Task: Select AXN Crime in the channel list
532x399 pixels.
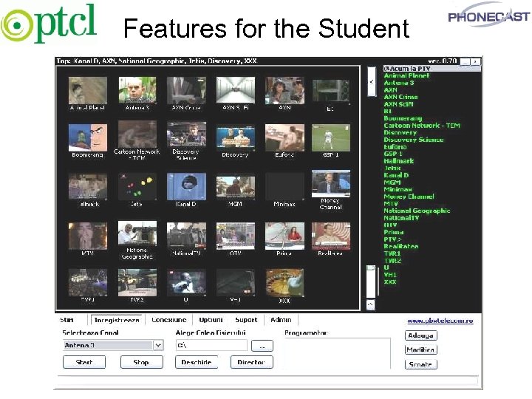Action: click(x=400, y=97)
